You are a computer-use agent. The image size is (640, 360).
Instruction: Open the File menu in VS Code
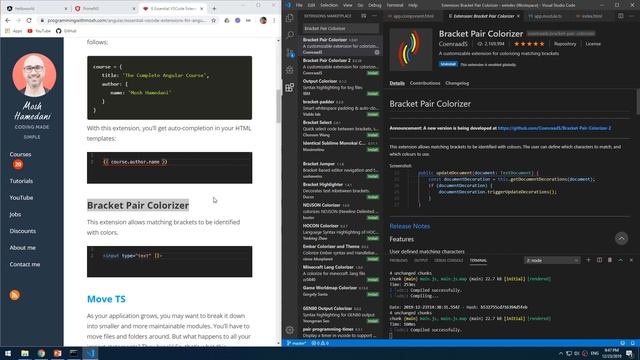click(299, 5)
